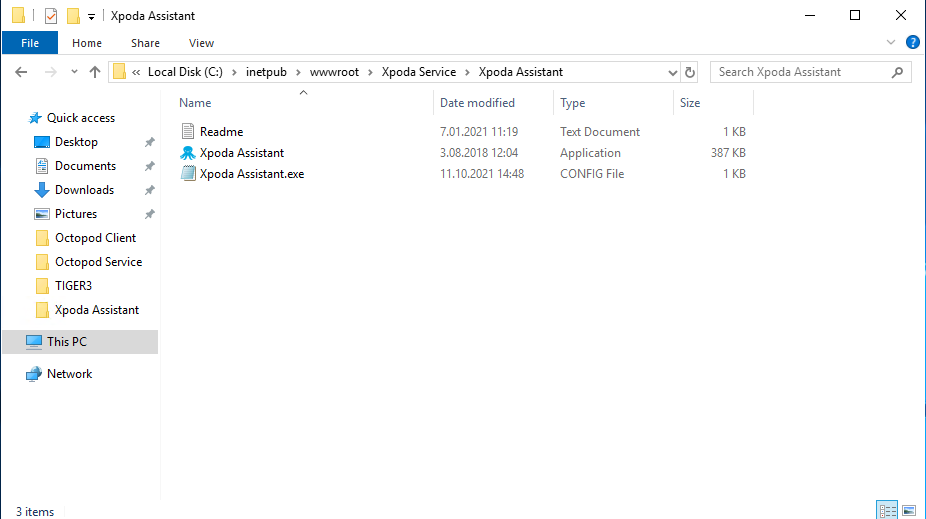926x519 pixels.
Task: Click the 387 KB size cell
Action: (728, 153)
